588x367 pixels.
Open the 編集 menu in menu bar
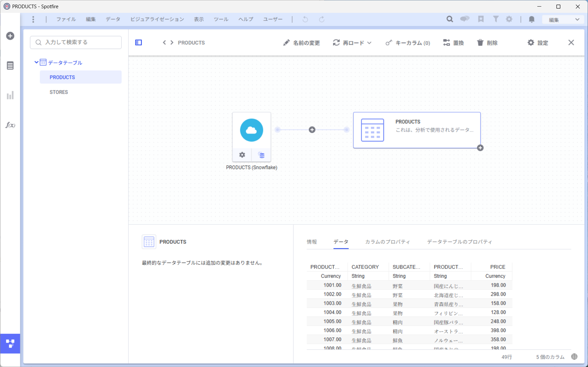click(x=91, y=19)
